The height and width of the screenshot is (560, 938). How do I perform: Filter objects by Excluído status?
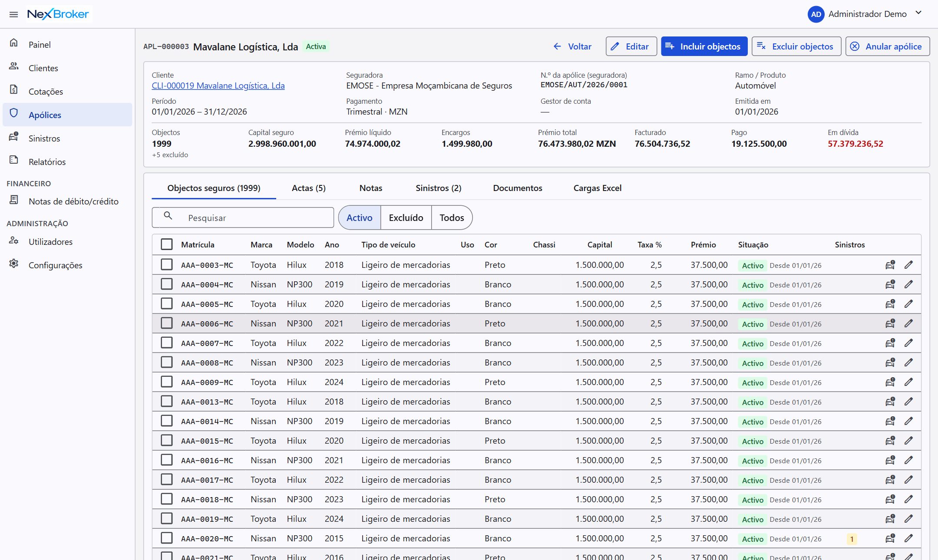(406, 217)
